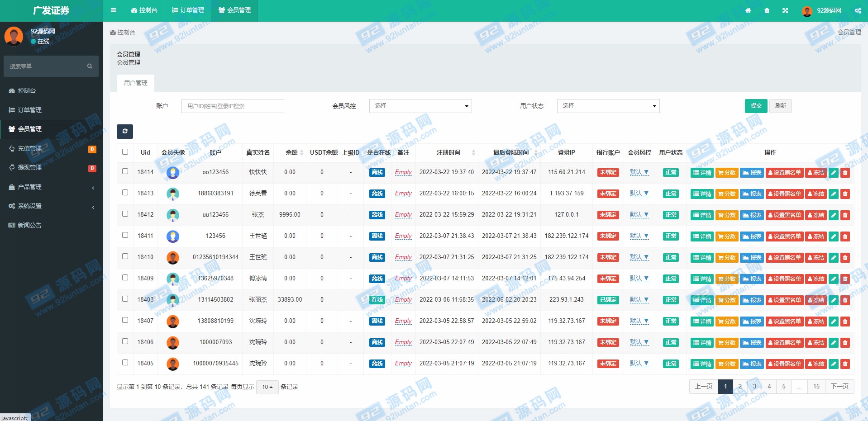Viewport: 868px width, 421px height.
Task: Click the red delete icon for Uid 18405
Action: click(845, 364)
